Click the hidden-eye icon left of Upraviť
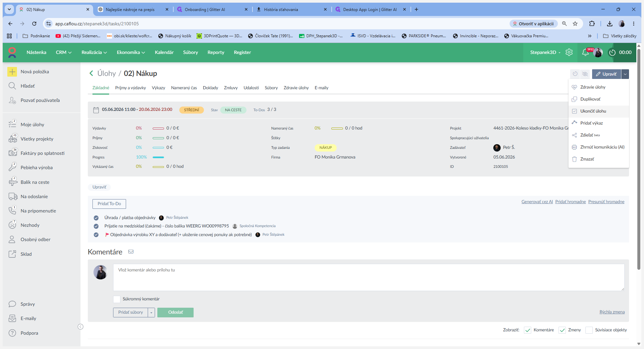 (x=585, y=74)
